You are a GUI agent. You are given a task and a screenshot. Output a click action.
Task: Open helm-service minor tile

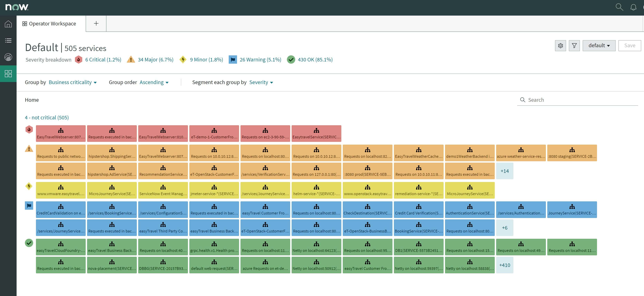[x=316, y=190]
